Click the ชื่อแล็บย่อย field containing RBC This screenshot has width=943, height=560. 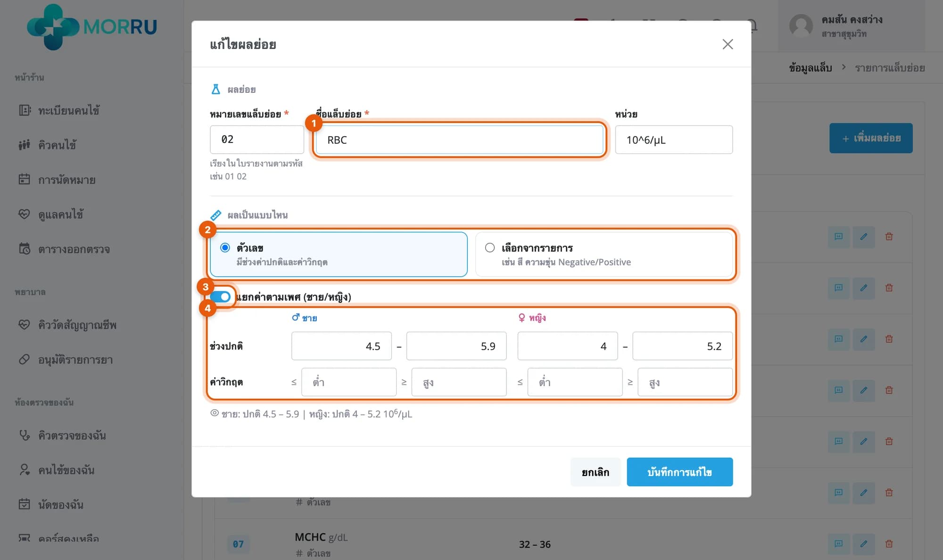459,140
